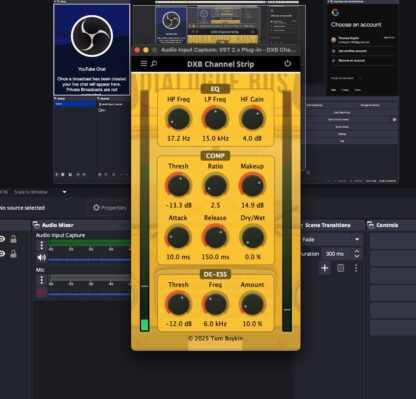This screenshot has height=399, width=416.
Task: Open the Scale to Window dropdown
Action: (40, 192)
